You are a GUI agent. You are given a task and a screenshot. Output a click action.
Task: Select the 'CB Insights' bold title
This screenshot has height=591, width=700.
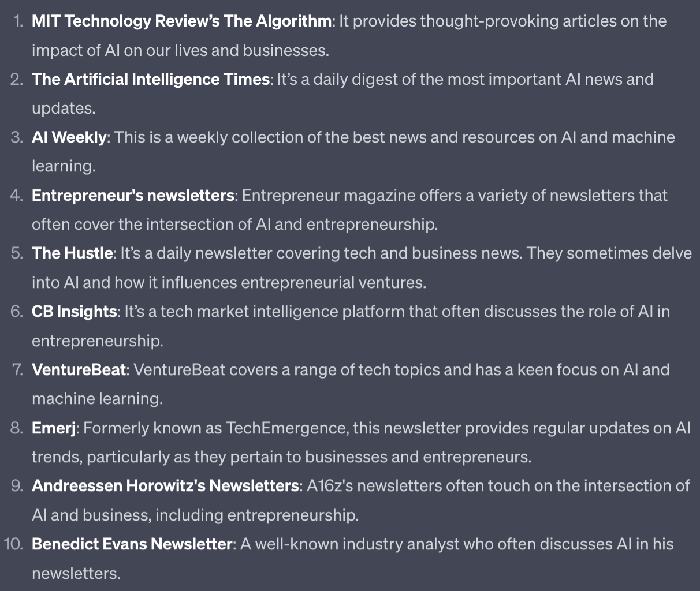point(74,312)
